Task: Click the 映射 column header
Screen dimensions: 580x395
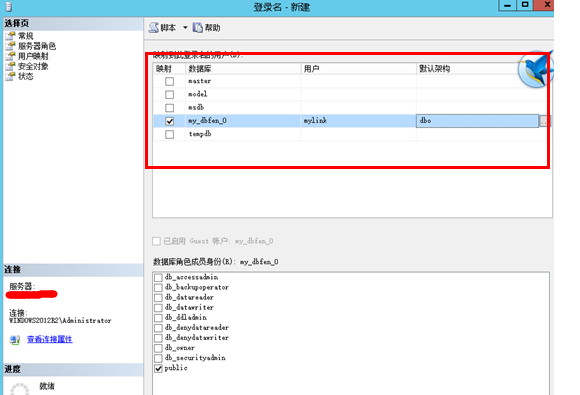Action: pos(169,69)
